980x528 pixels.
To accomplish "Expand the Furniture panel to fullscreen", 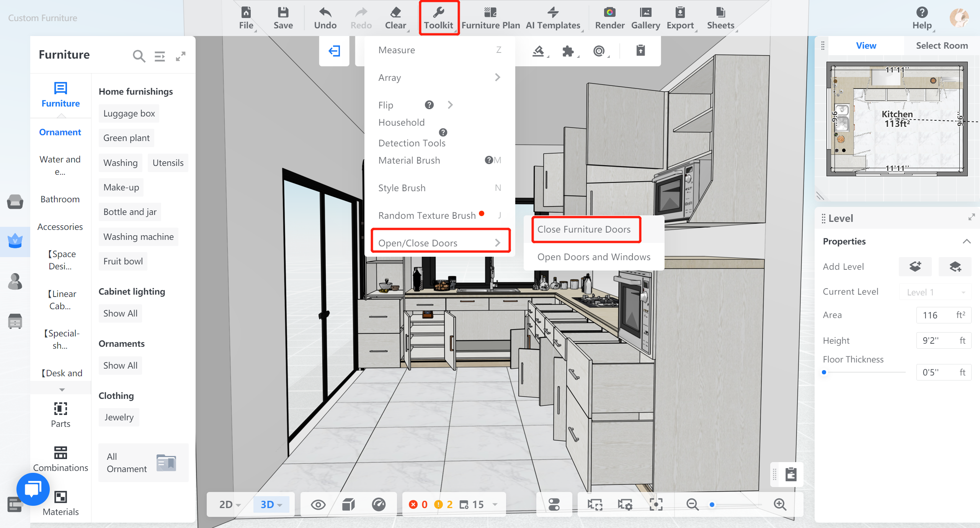I will coord(181,56).
